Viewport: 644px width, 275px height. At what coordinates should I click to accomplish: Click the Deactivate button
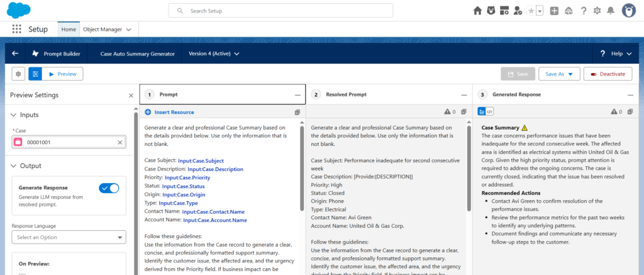point(608,74)
